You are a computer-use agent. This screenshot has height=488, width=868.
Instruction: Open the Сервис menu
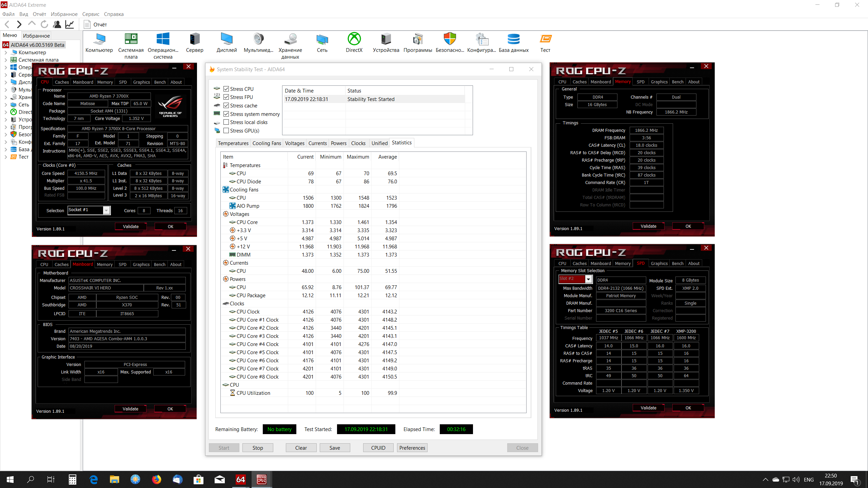pyautogui.click(x=91, y=14)
